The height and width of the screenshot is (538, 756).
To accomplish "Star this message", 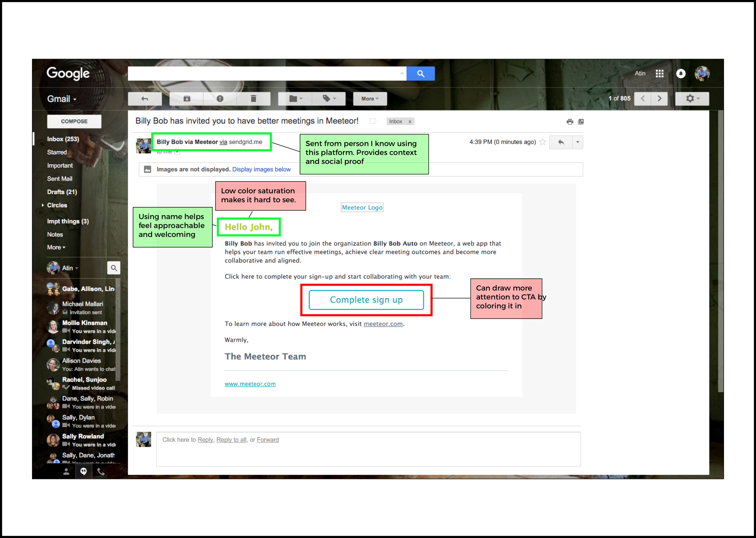I will point(543,142).
